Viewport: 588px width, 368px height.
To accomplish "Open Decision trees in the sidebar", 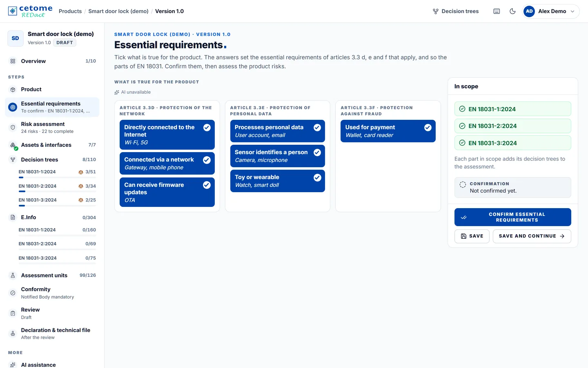I will (52, 160).
